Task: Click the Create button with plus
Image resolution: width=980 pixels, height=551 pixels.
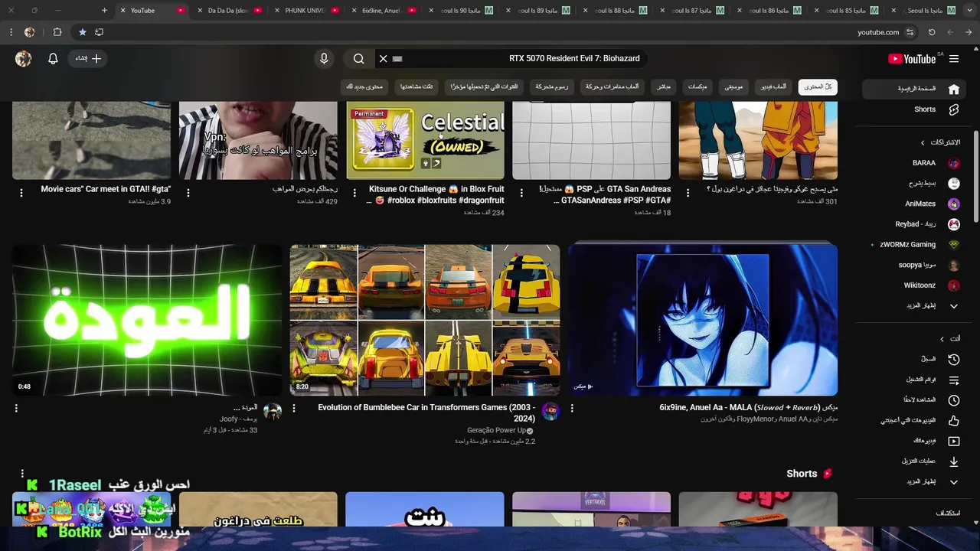Action: point(88,59)
